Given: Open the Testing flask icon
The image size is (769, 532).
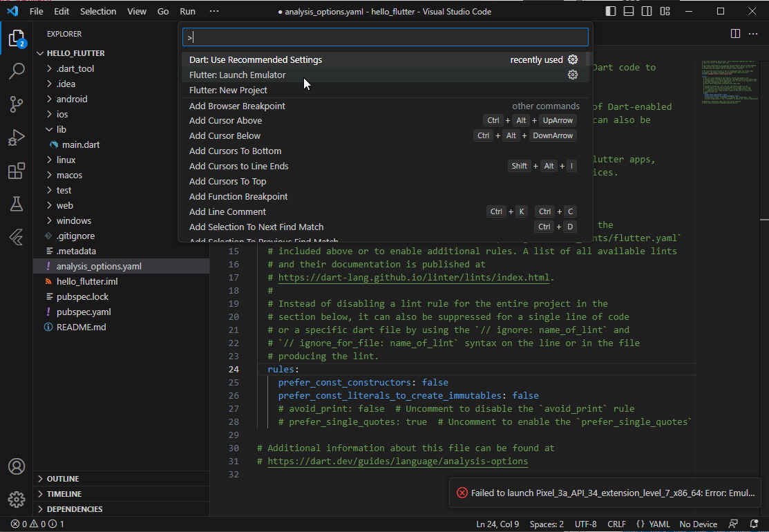Looking at the screenshot, I should click(x=16, y=204).
